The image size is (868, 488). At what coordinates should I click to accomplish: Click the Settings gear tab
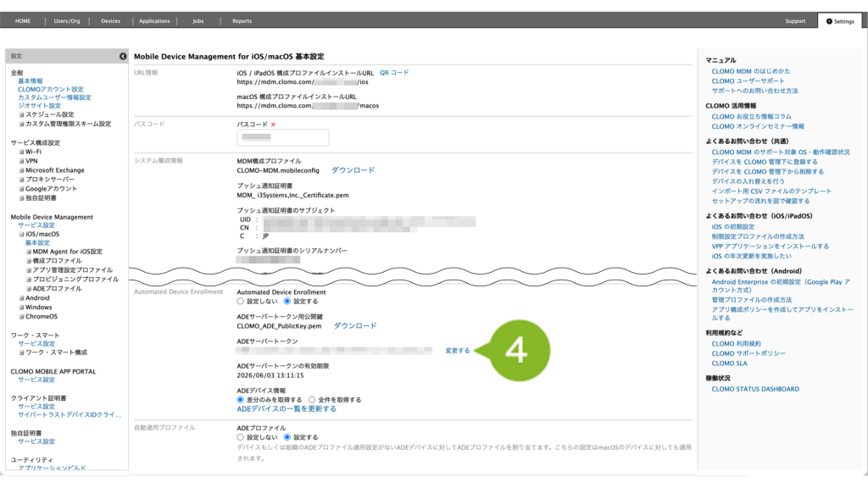840,20
